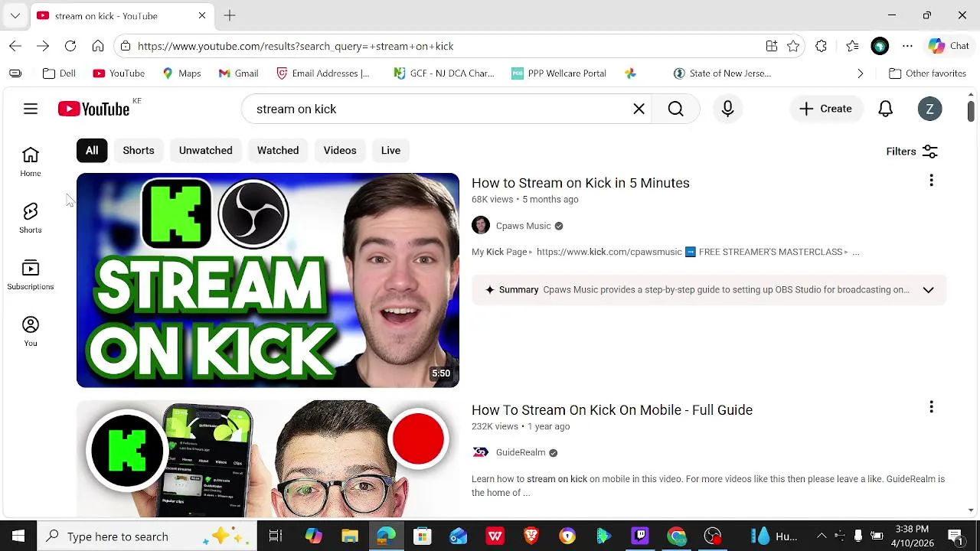Close the stream on kick YouTube tab
This screenshot has width=980, height=551.
click(x=202, y=15)
